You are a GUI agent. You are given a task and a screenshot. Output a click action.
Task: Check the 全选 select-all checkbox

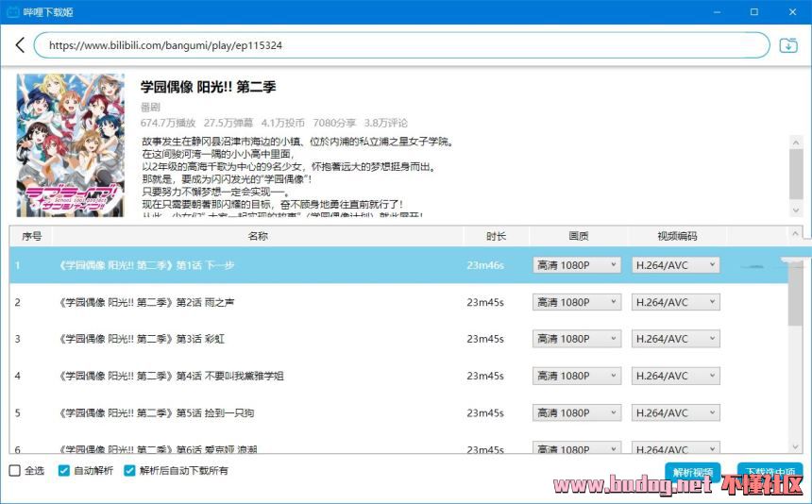pyautogui.click(x=14, y=470)
